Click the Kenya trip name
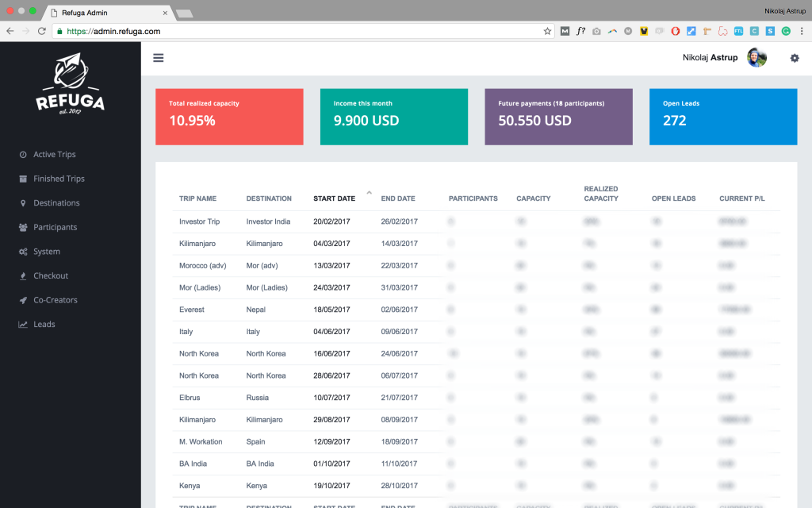The image size is (812, 508). tap(190, 486)
